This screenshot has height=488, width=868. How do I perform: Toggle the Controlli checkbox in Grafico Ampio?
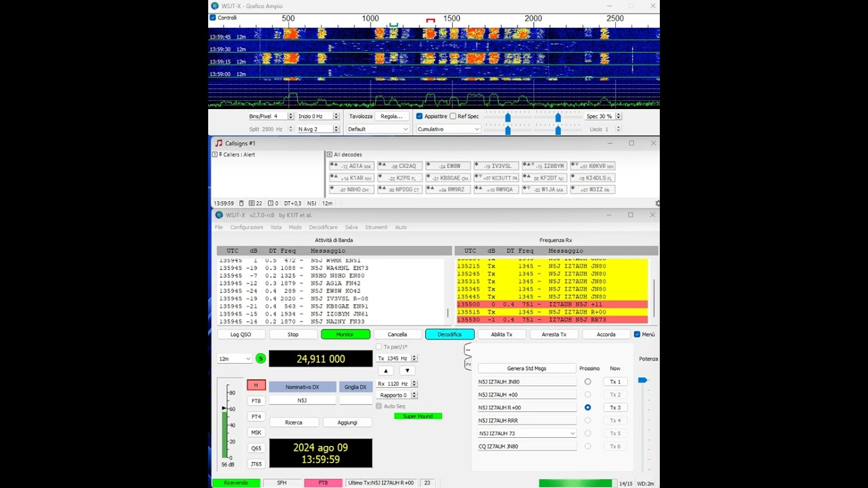[x=213, y=18]
